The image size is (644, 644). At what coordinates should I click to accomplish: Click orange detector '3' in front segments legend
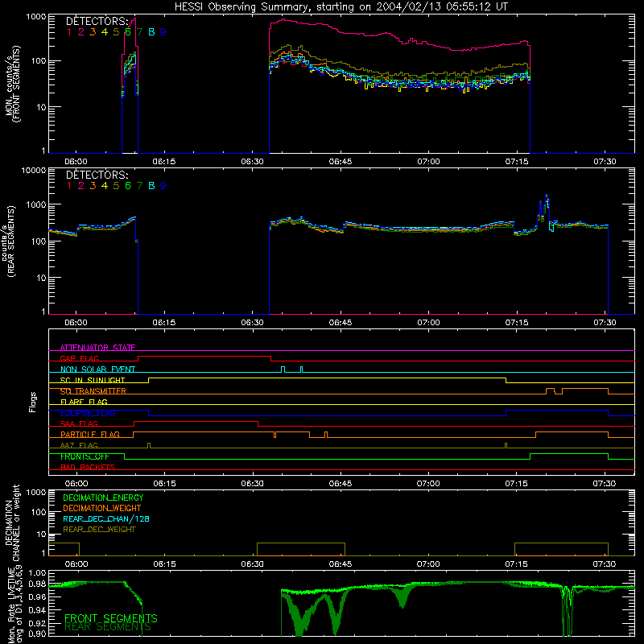[93, 32]
